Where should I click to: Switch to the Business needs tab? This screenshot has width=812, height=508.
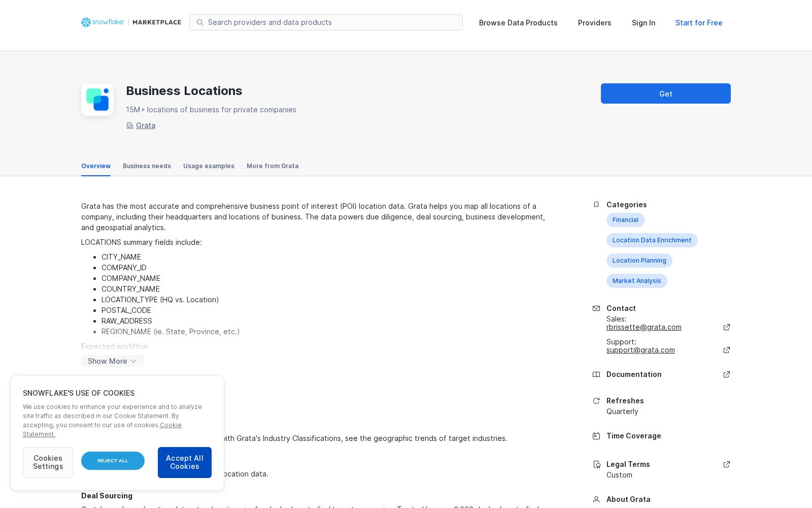pos(147,166)
